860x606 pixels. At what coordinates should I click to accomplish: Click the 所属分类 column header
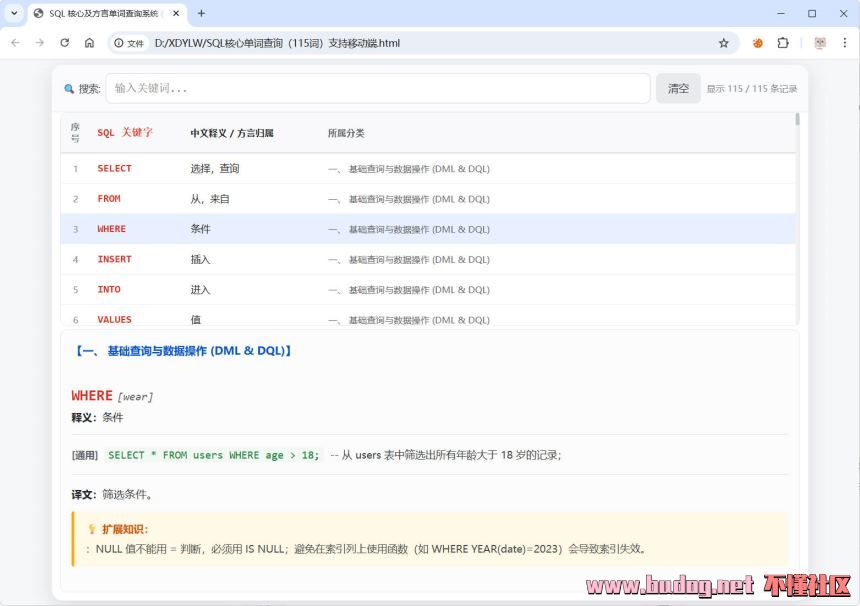tap(346, 133)
